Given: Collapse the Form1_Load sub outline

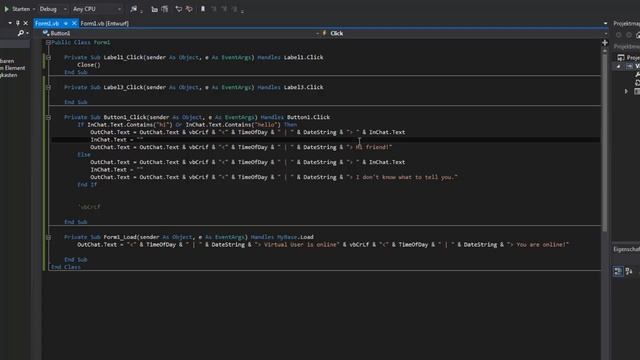Looking at the screenshot, I should pos(48,237).
